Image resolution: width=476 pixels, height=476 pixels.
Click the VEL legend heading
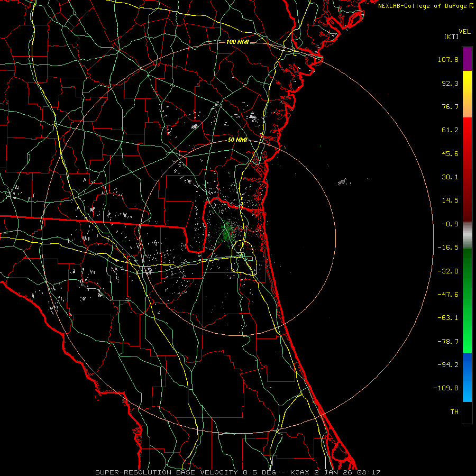point(465,32)
